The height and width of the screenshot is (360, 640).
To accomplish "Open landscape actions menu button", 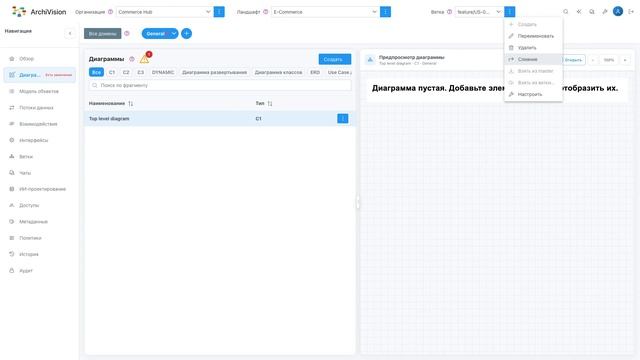I will (x=385, y=12).
